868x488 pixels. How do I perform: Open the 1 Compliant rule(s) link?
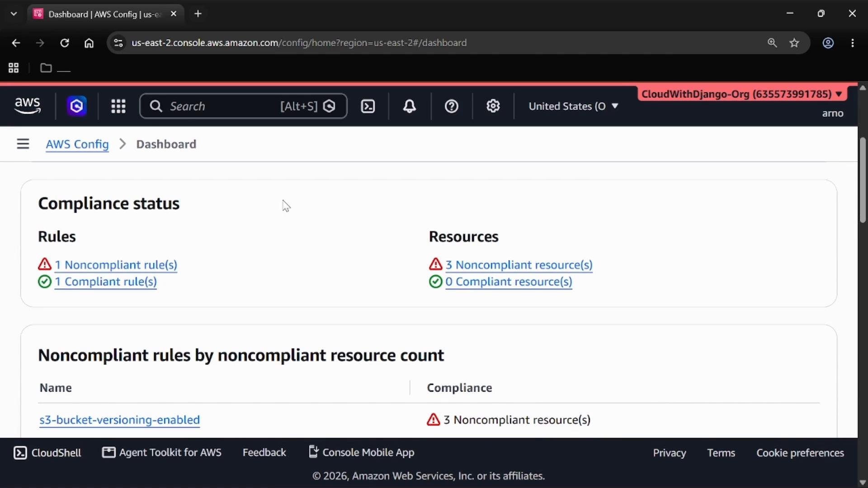pos(106,282)
